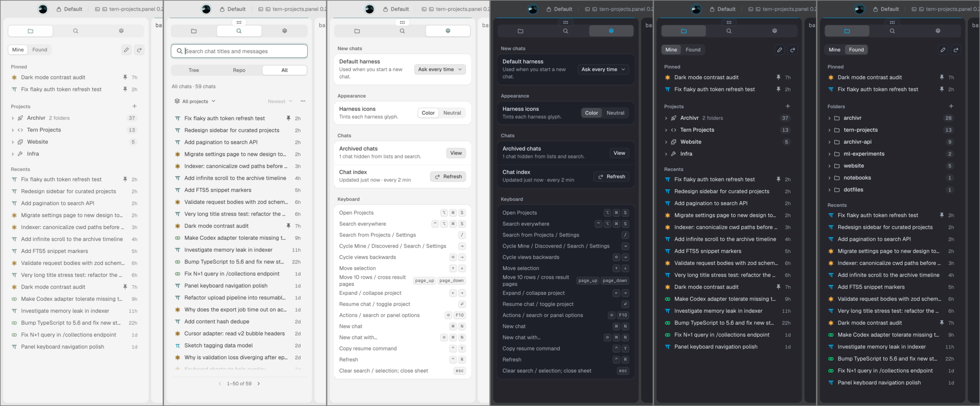980x406 pixels.
Task: Expand the archivr-api folder chevron
Action: [829, 142]
